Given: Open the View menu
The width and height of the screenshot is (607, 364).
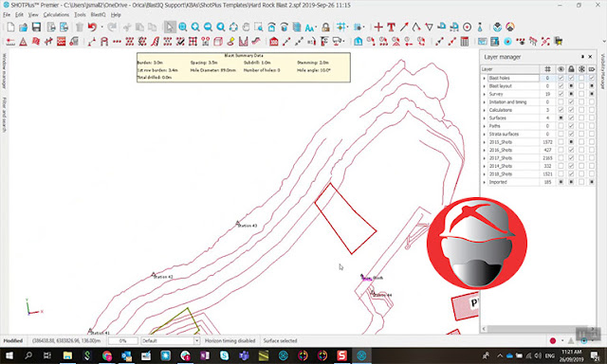Looking at the screenshot, I should (33, 15).
